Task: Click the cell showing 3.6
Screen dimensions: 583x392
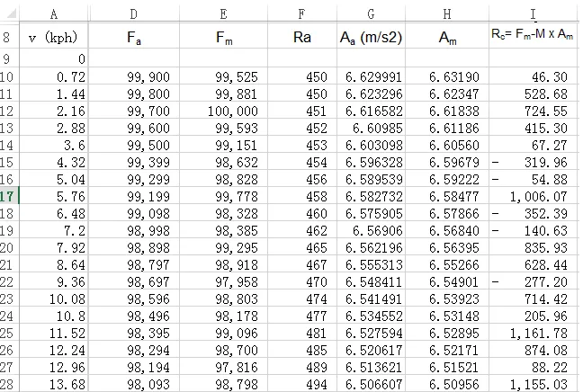Action: [x=54, y=145]
